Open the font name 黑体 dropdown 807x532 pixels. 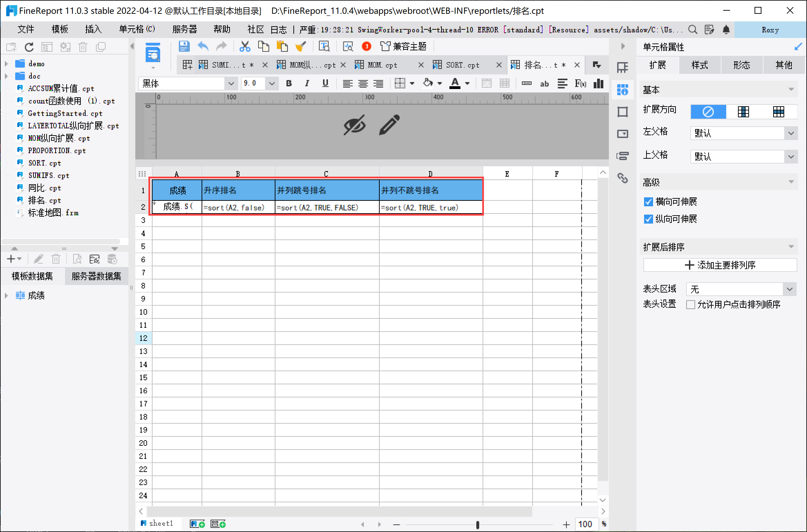[231, 83]
